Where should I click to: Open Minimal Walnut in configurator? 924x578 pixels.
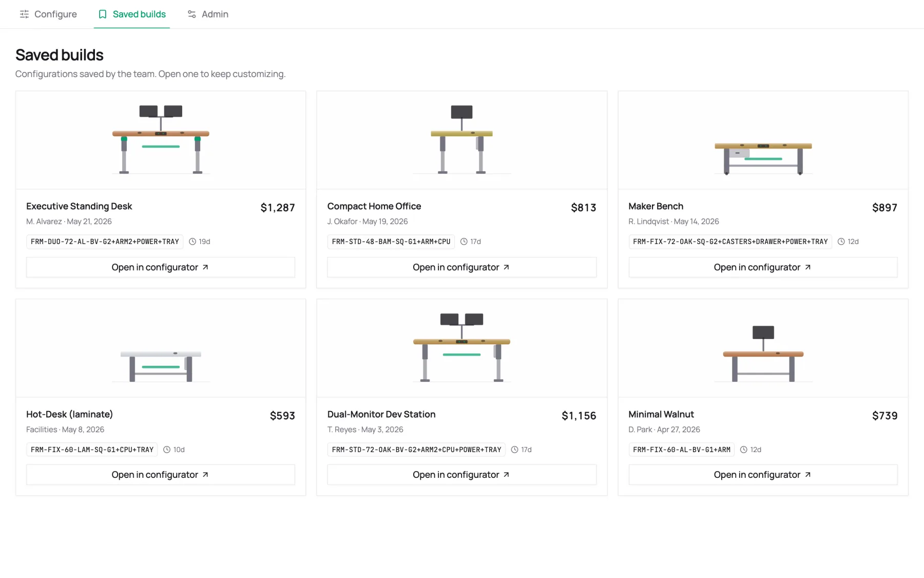[763, 475]
